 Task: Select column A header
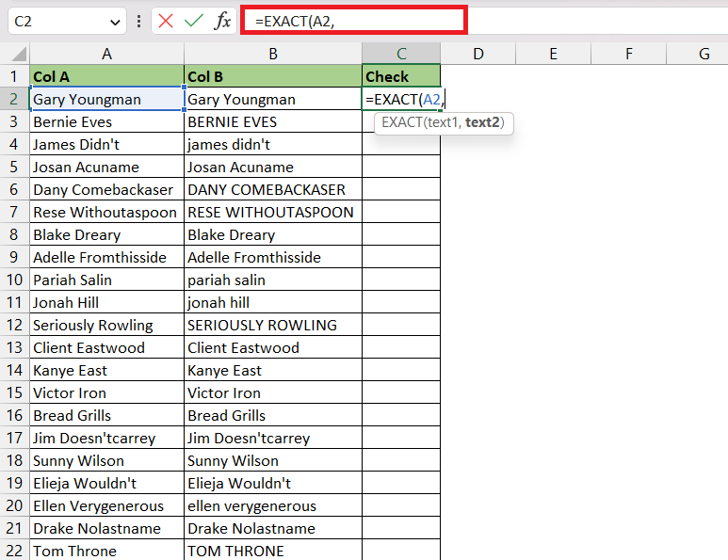pyautogui.click(x=106, y=54)
